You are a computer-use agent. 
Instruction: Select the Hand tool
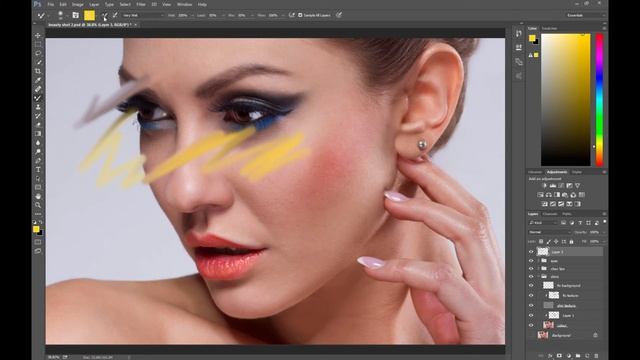(x=38, y=196)
